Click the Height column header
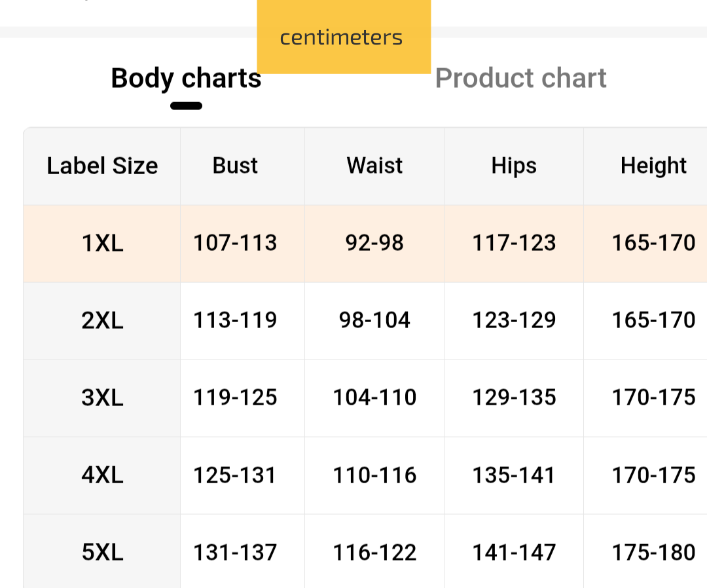The image size is (707, 588). pos(653,166)
